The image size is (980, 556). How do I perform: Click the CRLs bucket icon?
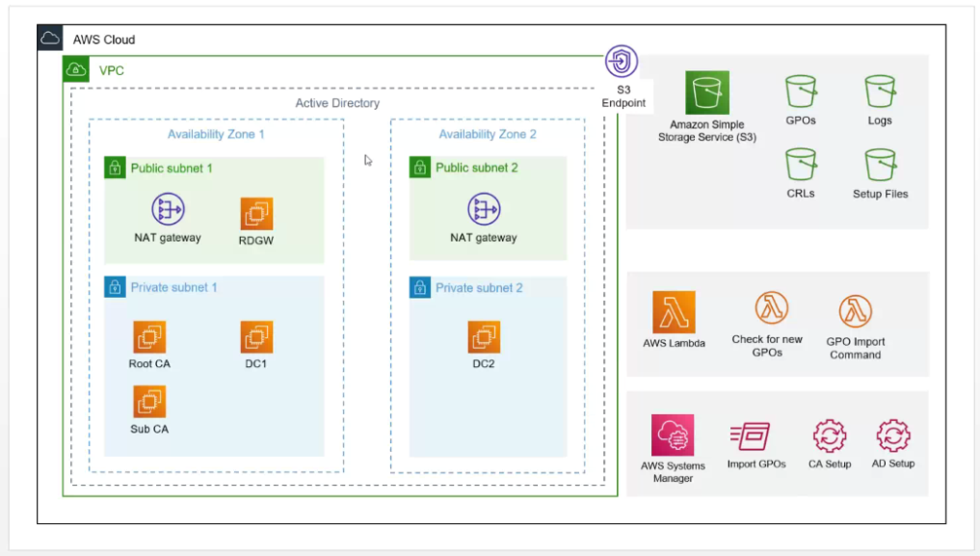click(801, 165)
